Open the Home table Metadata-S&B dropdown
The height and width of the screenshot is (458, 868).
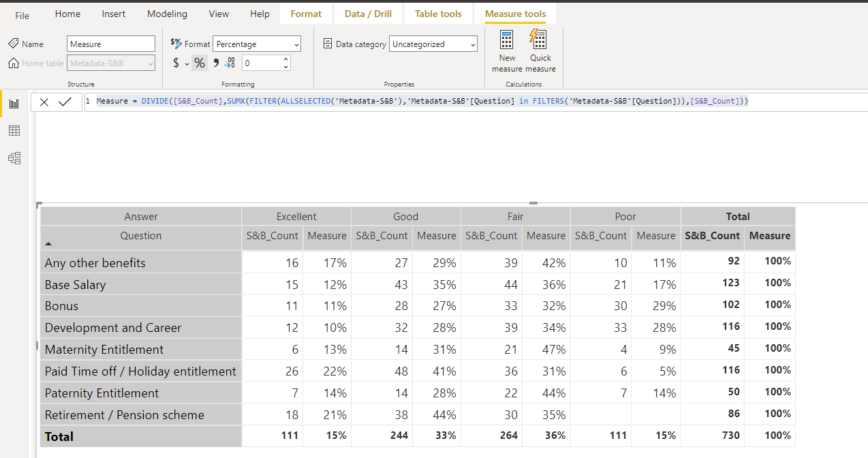pos(111,63)
